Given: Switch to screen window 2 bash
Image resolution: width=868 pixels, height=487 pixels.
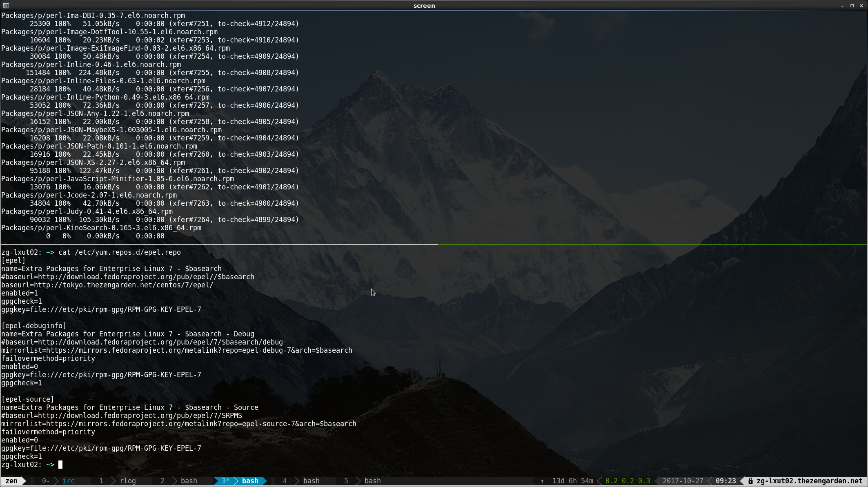Looking at the screenshot, I should point(179,481).
